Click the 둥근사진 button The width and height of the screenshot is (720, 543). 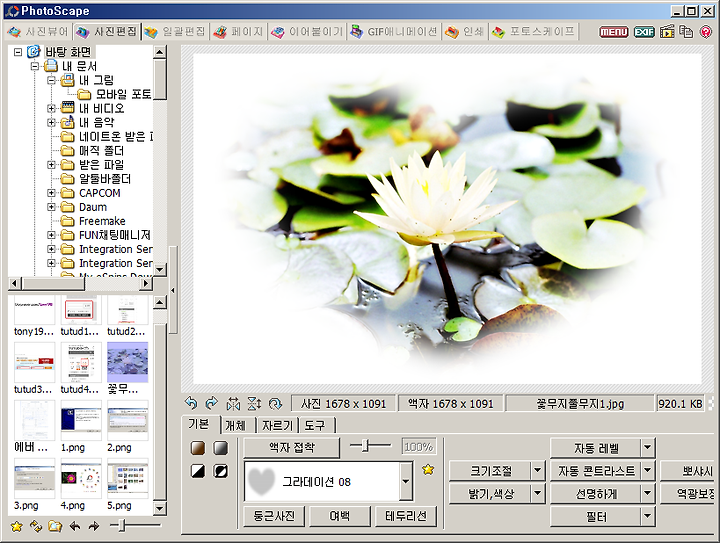pyautogui.click(x=274, y=516)
